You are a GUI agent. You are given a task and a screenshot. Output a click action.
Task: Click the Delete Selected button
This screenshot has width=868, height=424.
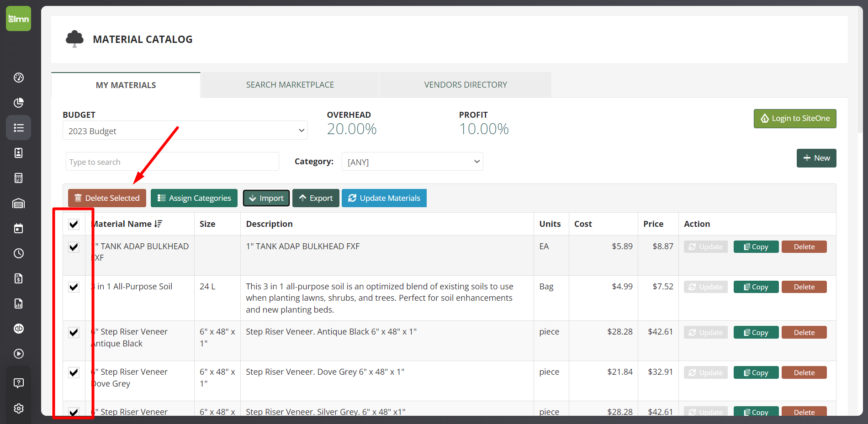point(107,198)
